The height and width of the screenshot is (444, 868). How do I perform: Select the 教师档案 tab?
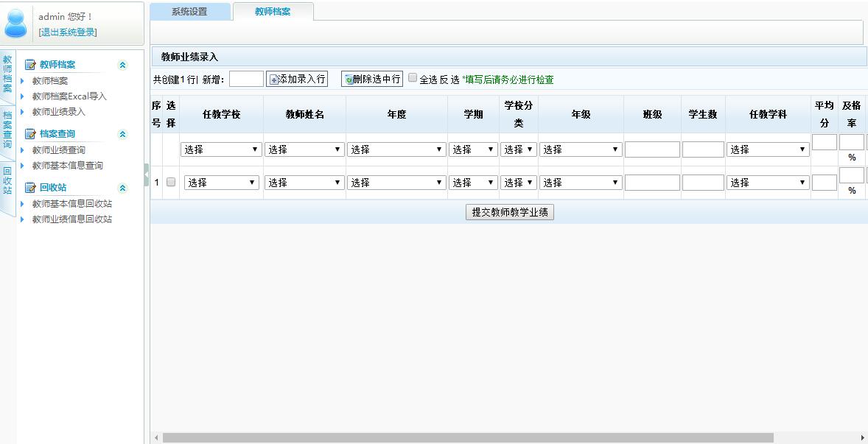273,12
